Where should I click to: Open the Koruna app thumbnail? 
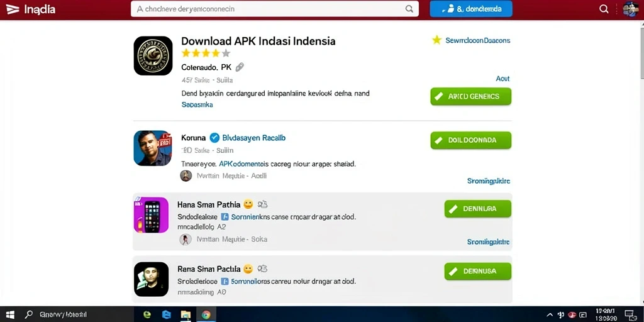tap(153, 148)
